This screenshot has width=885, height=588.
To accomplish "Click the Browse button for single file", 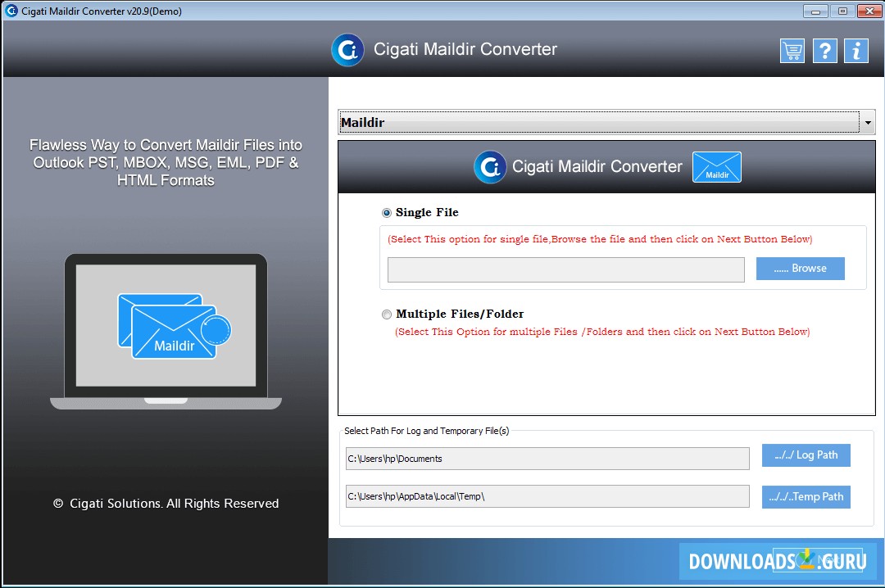I will pyautogui.click(x=800, y=268).
